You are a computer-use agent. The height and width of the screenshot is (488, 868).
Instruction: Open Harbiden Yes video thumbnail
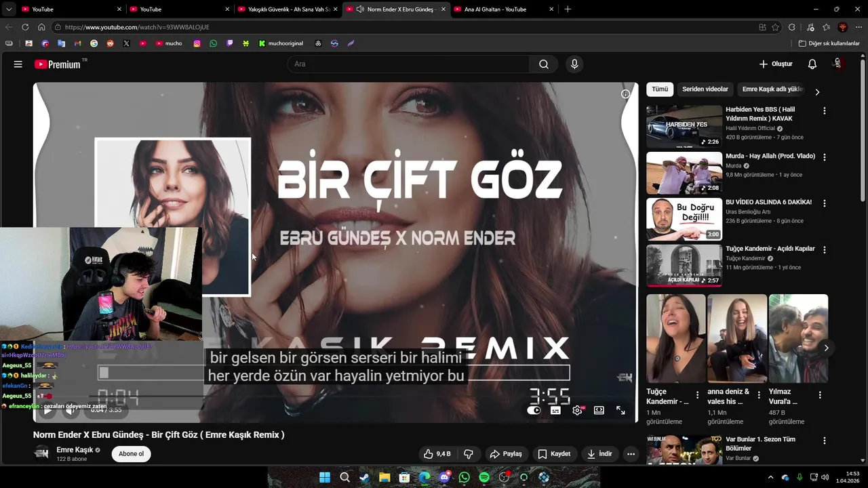coord(684,127)
